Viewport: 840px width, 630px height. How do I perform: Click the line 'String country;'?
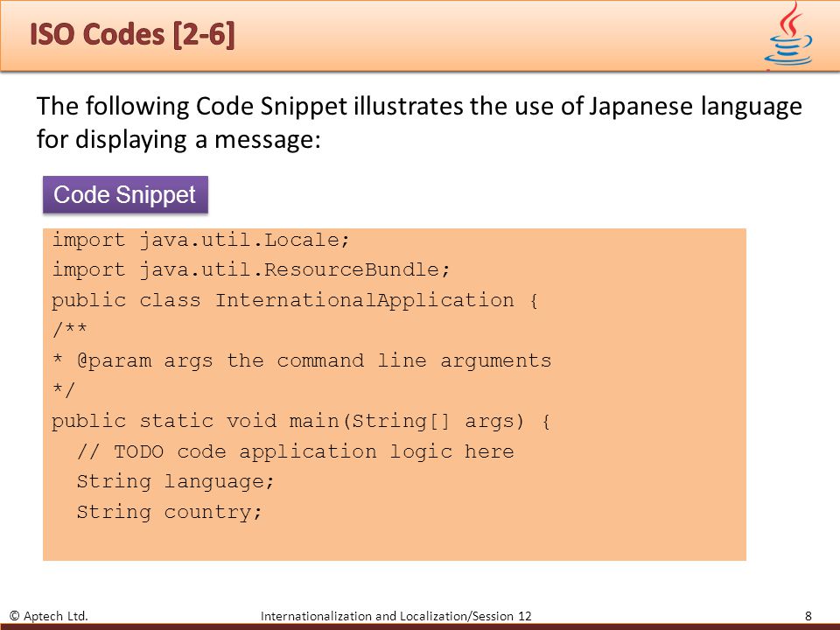[169, 512]
